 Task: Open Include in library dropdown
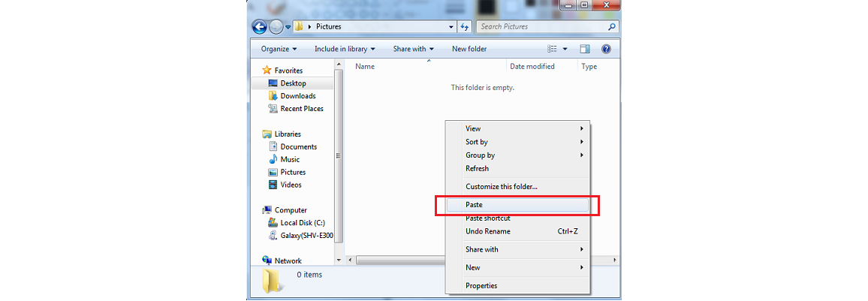coord(345,49)
